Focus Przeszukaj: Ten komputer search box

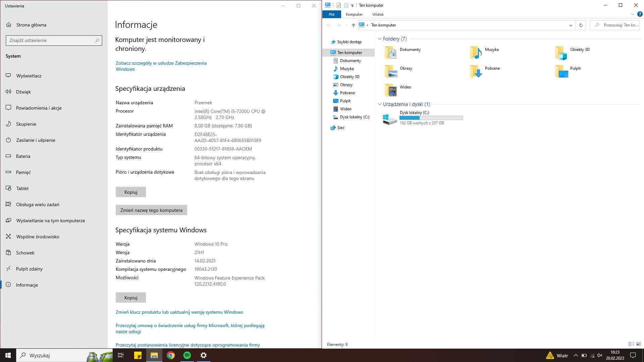[x=615, y=25]
